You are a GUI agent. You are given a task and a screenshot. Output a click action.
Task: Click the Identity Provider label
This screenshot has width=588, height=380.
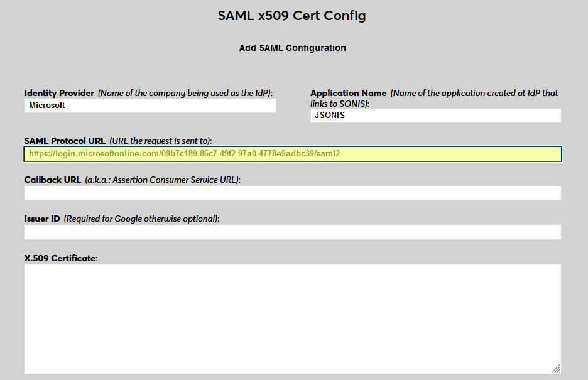click(59, 93)
